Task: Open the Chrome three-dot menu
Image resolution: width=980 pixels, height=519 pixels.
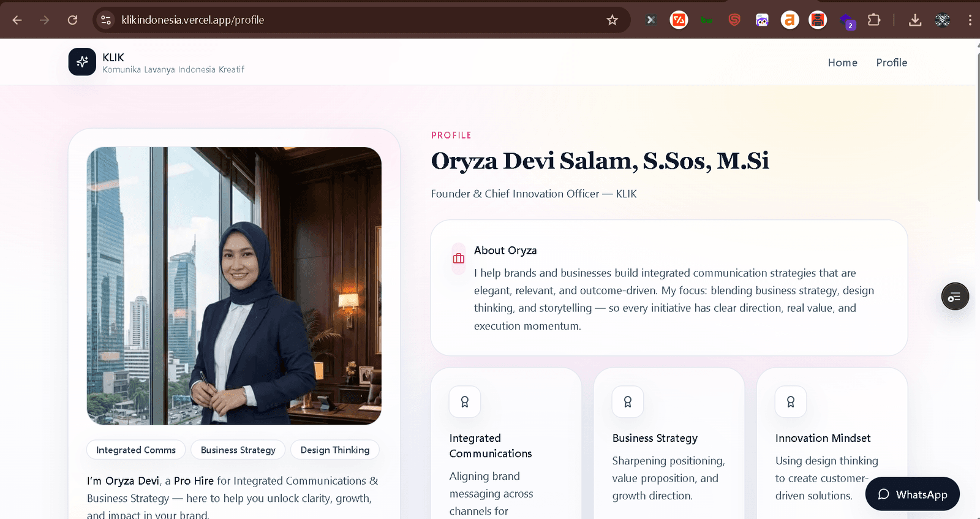Action: [970, 20]
